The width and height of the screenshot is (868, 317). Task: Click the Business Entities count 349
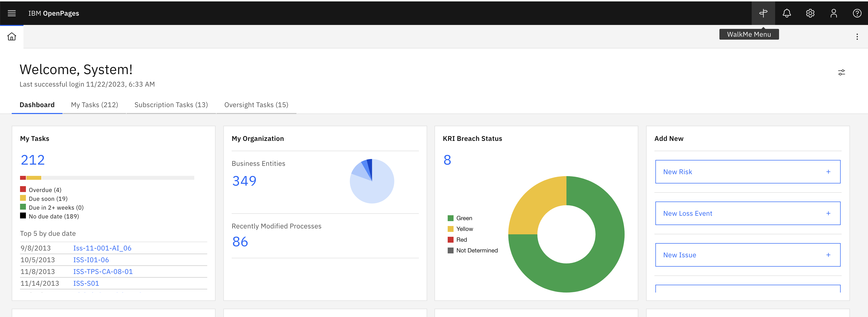[244, 181]
